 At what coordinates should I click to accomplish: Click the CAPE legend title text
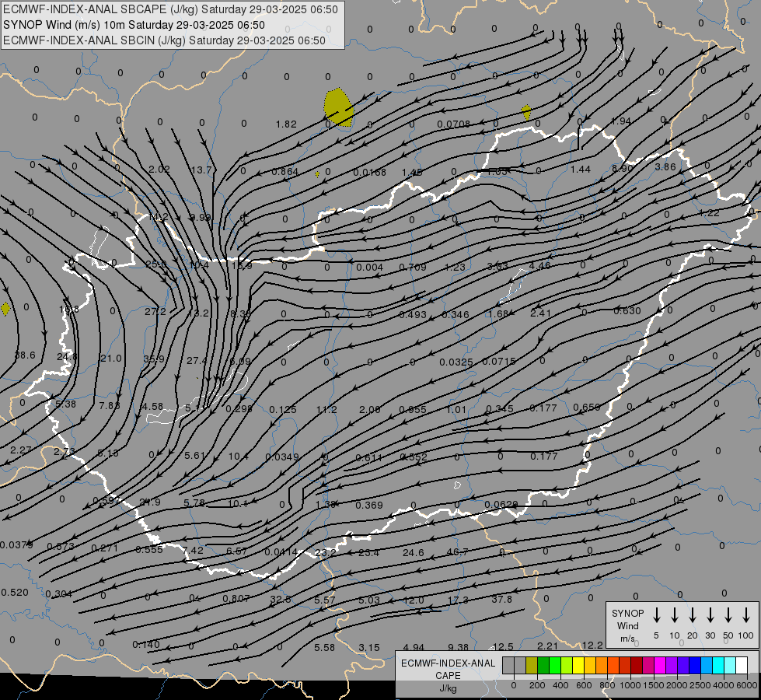(x=448, y=675)
